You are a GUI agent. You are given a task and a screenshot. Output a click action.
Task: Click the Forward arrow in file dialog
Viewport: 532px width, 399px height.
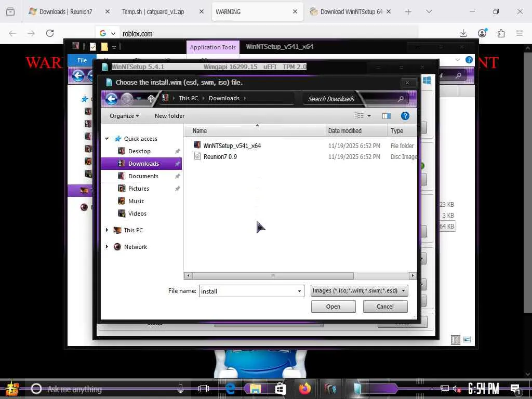coord(127,99)
